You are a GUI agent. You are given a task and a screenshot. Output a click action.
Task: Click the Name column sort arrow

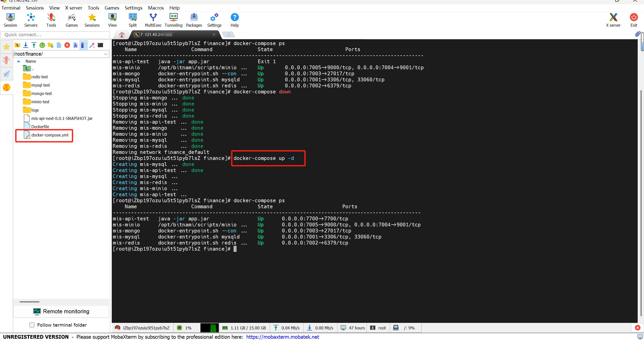pos(19,61)
